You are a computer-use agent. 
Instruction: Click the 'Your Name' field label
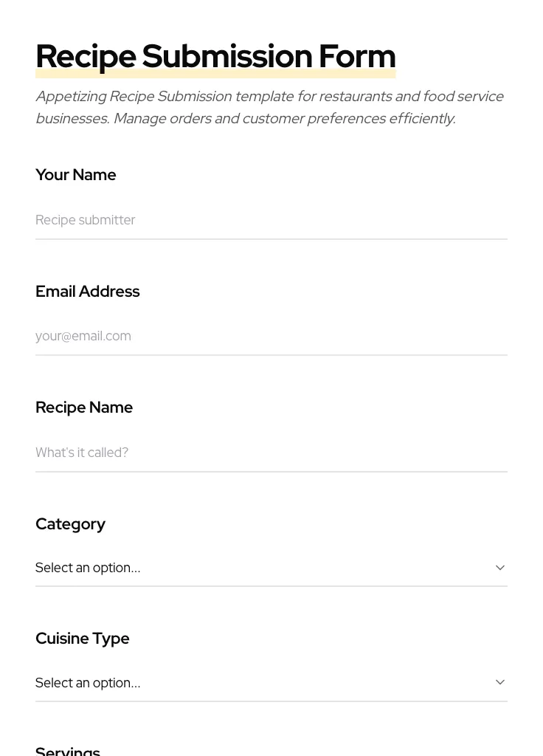tap(76, 175)
